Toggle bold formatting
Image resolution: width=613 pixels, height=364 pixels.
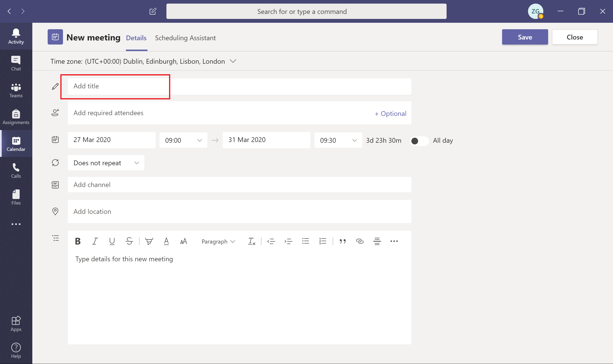[x=78, y=241]
